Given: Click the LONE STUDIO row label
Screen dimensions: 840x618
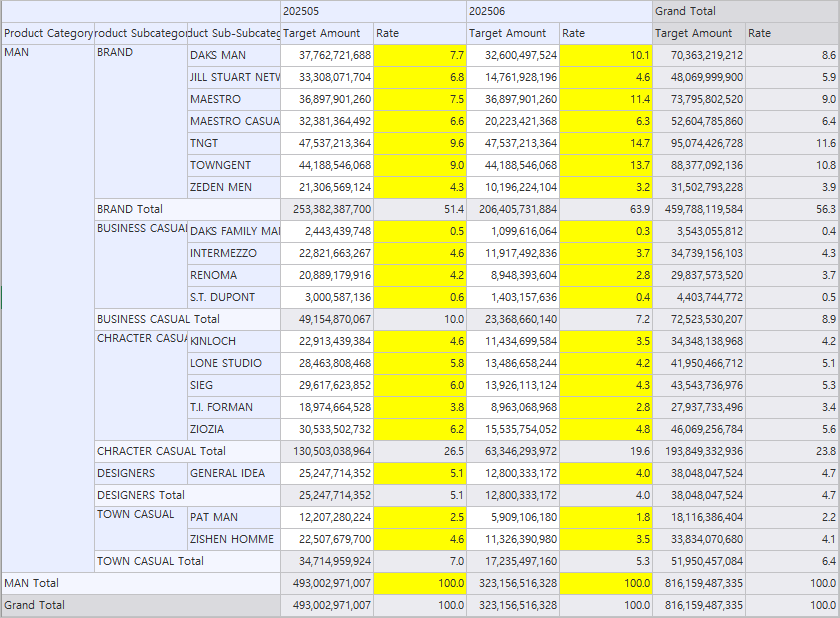Looking at the screenshot, I should point(234,363).
